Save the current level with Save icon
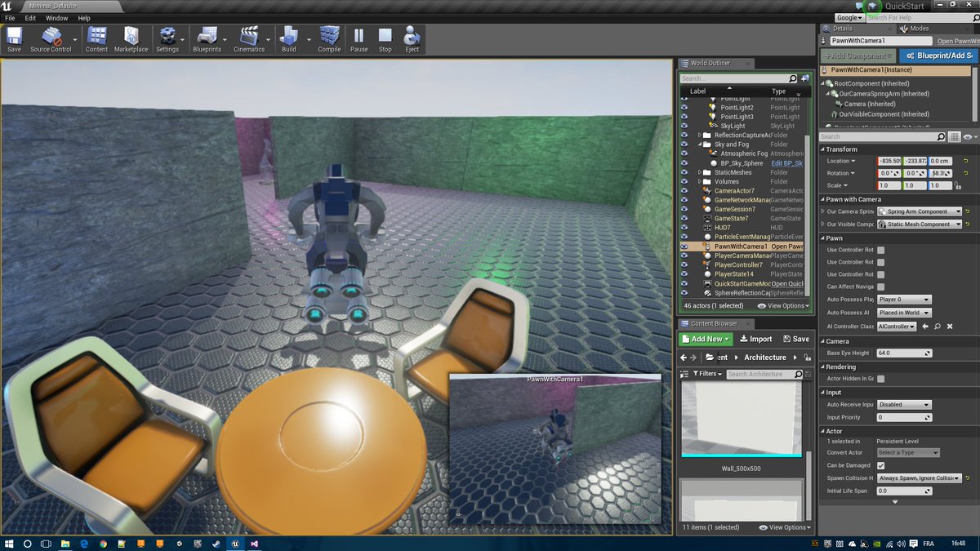980x551 pixels. tap(14, 39)
